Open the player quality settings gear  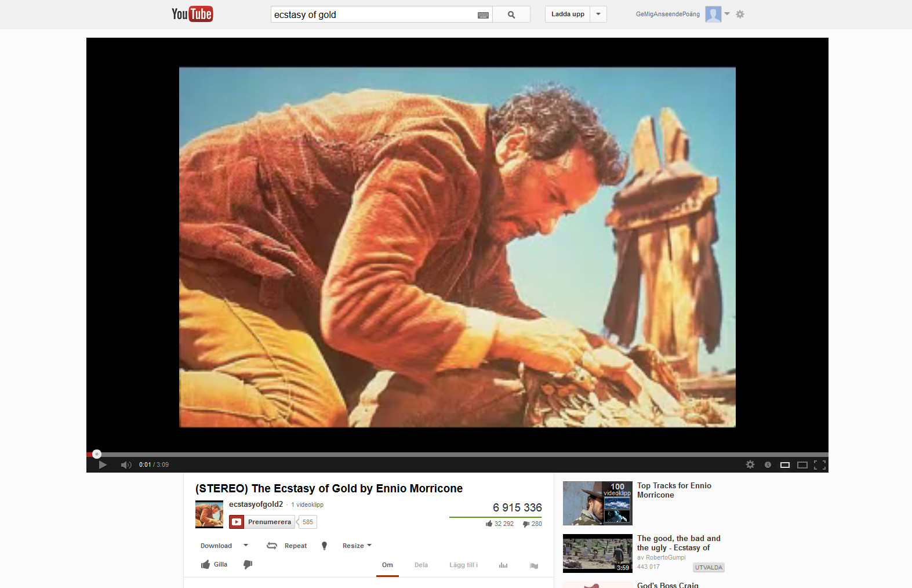750,464
